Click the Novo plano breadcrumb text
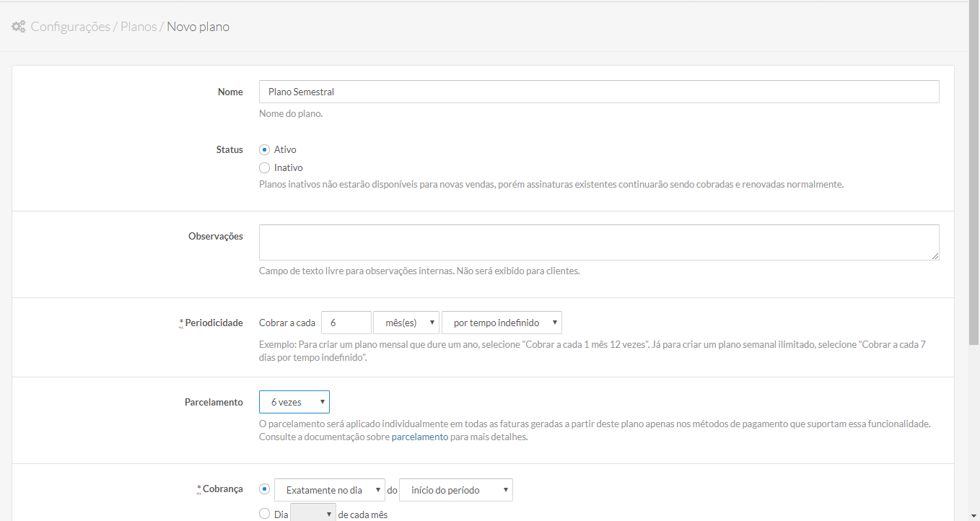The width and height of the screenshot is (980, 521). [x=198, y=27]
